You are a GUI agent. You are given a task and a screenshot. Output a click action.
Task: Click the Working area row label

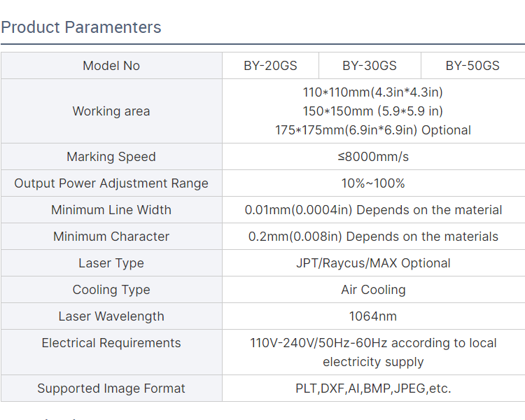click(x=111, y=111)
